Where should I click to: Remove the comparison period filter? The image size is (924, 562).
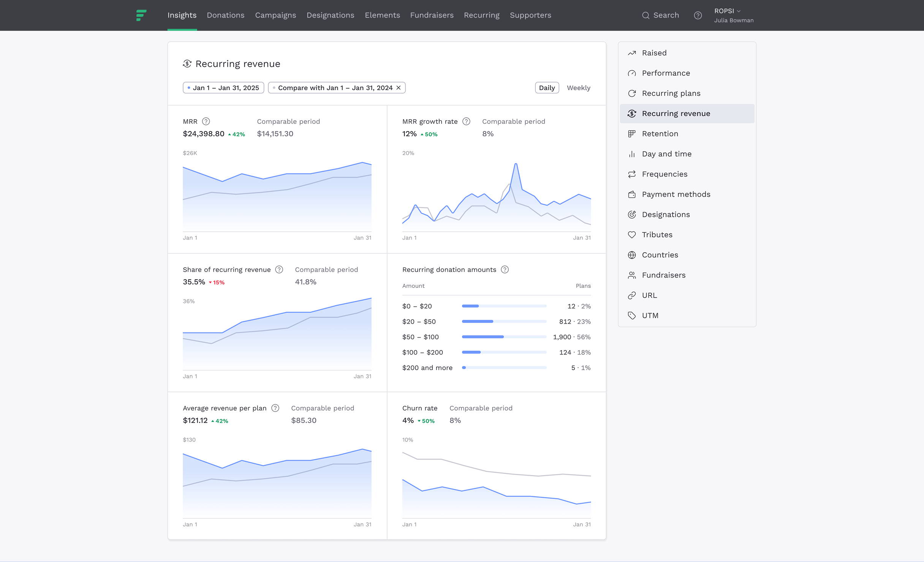[399, 88]
